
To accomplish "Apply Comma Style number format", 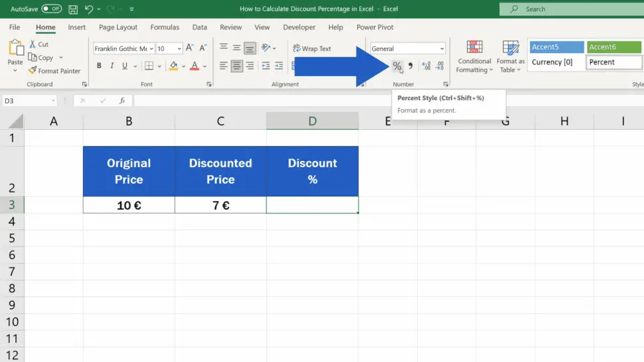I will [x=410, y=66].
